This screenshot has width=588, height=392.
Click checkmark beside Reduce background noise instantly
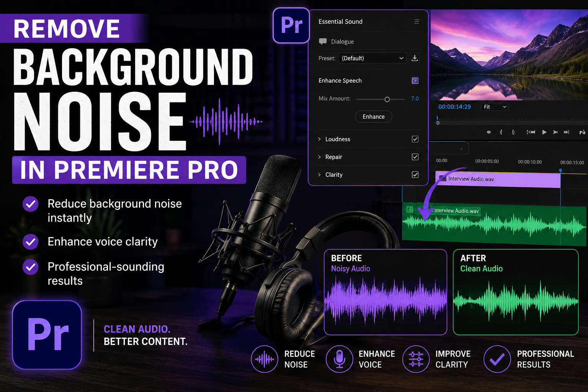pos(30,204)
